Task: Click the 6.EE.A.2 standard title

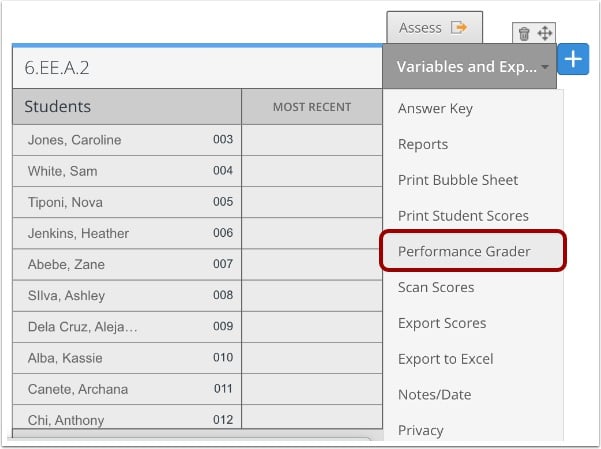Action: tap(57, 68)
